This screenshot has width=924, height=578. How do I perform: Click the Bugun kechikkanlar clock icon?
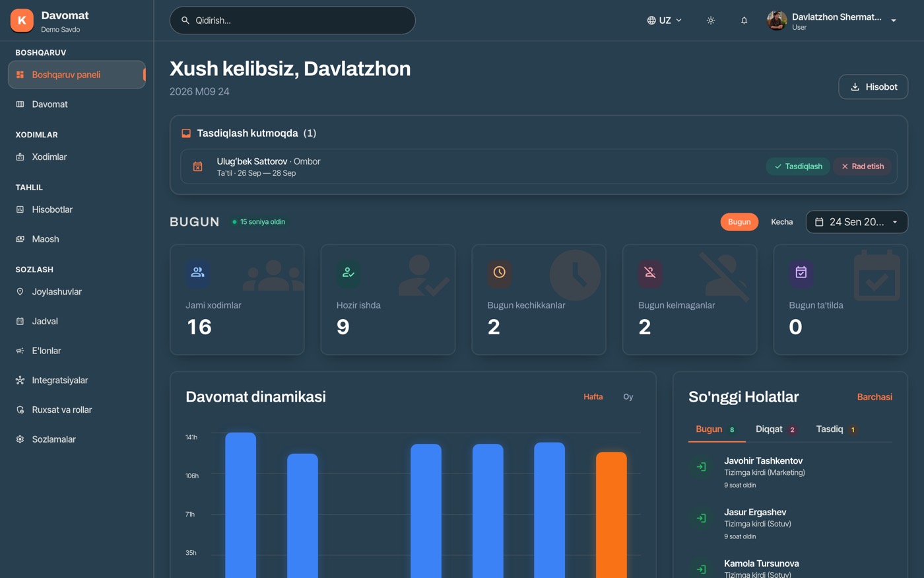(x=500, y=272)
